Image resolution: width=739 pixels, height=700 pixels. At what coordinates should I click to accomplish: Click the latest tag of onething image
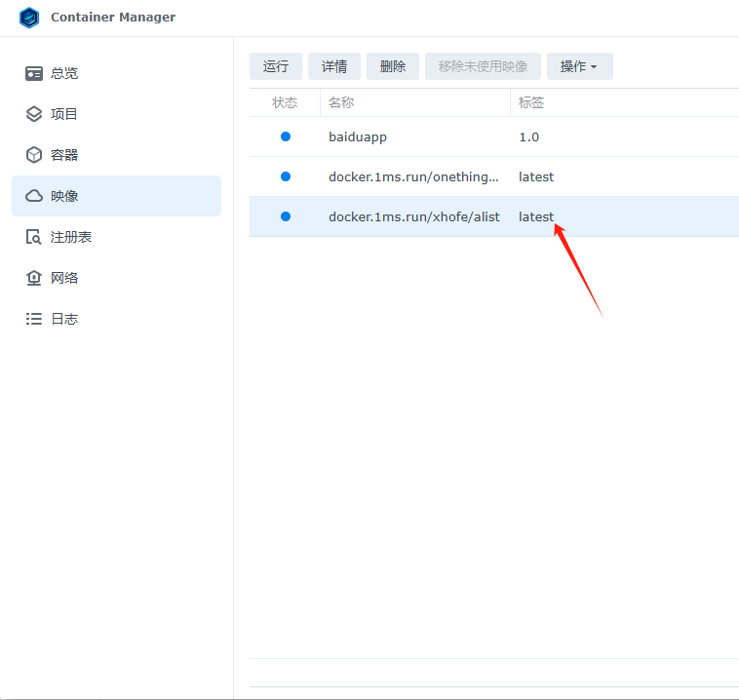[x=536, y=176]
